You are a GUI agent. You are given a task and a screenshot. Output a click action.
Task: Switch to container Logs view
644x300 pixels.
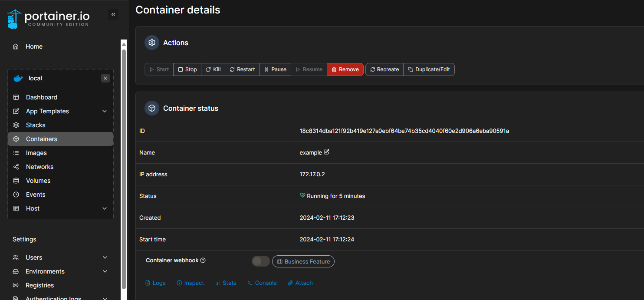click(x=155, y=283)
